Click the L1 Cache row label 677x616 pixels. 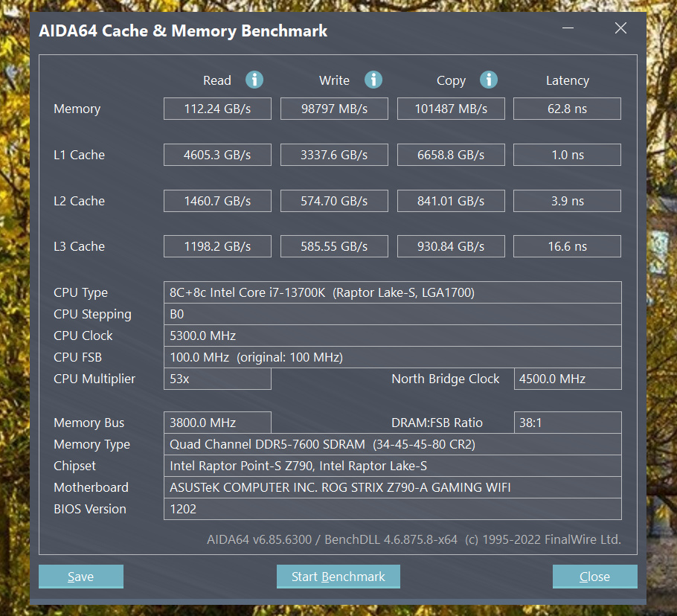(79, 155)
